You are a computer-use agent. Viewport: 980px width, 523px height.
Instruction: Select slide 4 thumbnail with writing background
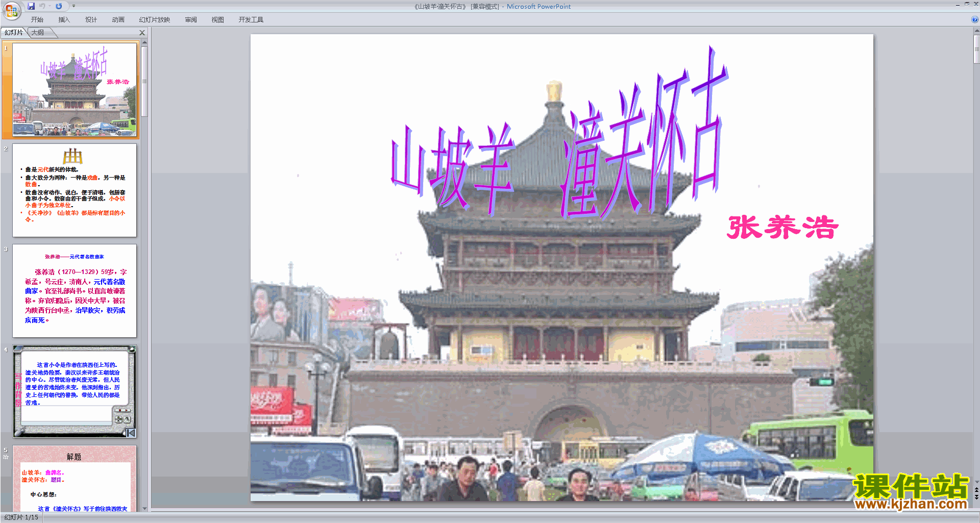75,391
